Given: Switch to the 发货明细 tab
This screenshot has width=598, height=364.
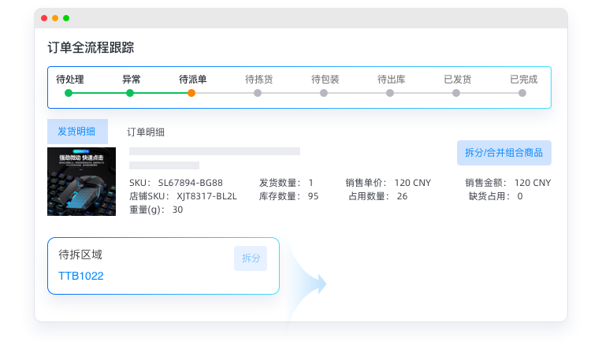Looking at the screenshot, I should coord(77,132).
